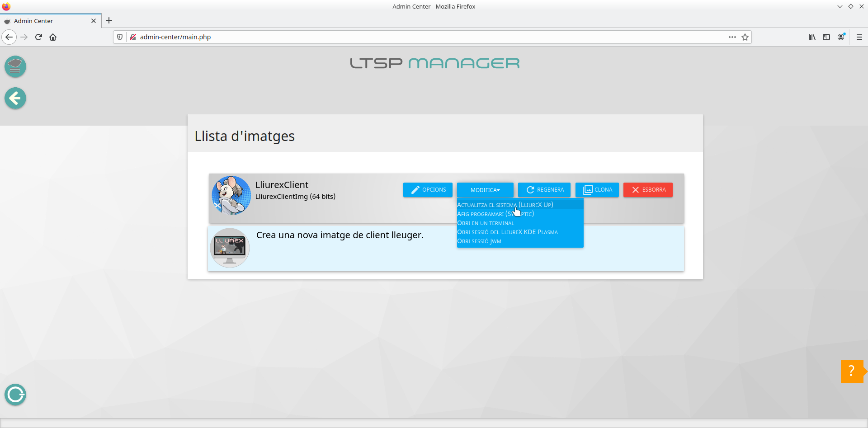Viewport: 868px width, 428px height.
Task: Open Firefox hamburger application menu
Action: [859, 37]
